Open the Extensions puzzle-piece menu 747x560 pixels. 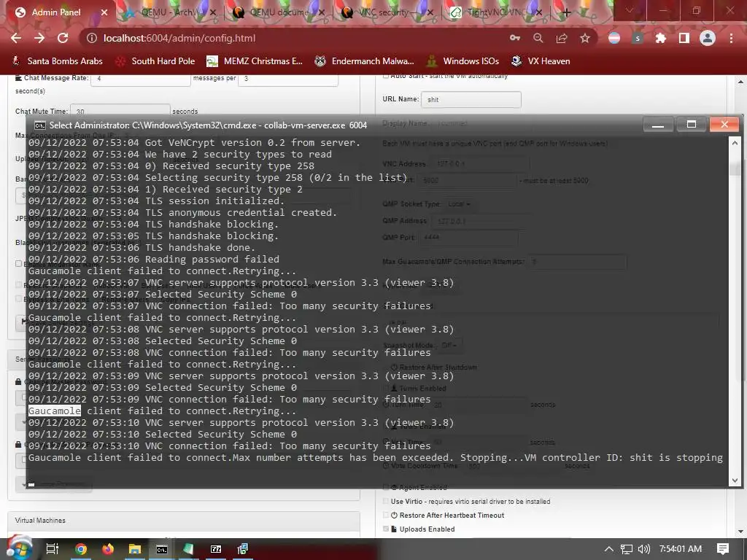click(661, 38)
